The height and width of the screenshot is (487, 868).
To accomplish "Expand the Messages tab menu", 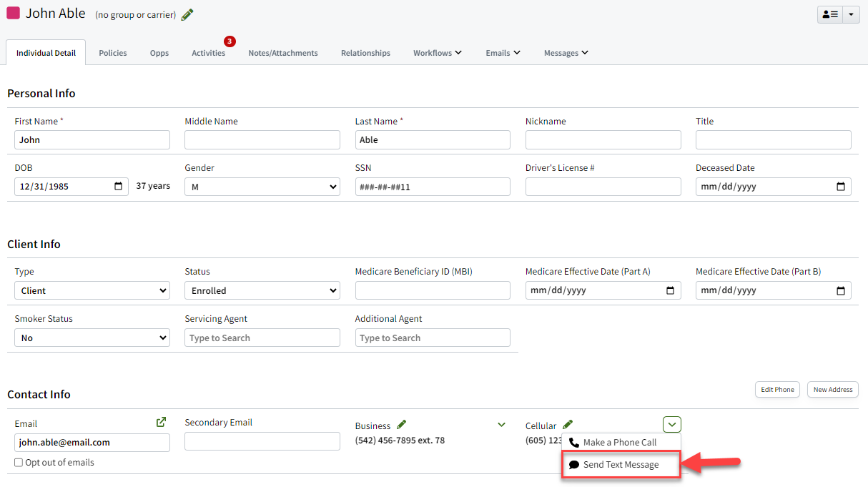I will tap(566, 53).
